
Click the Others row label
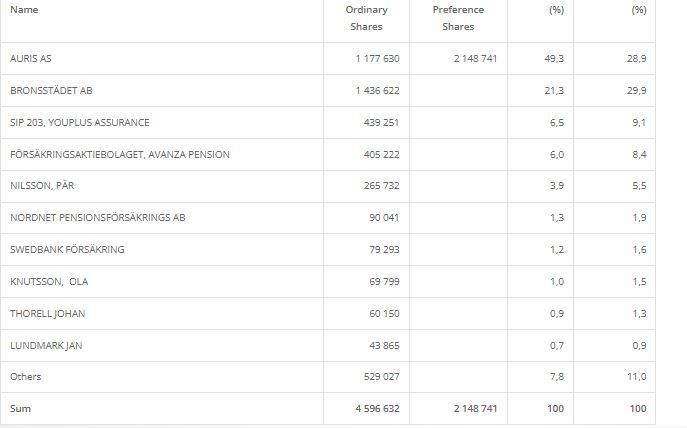point(26,377)
